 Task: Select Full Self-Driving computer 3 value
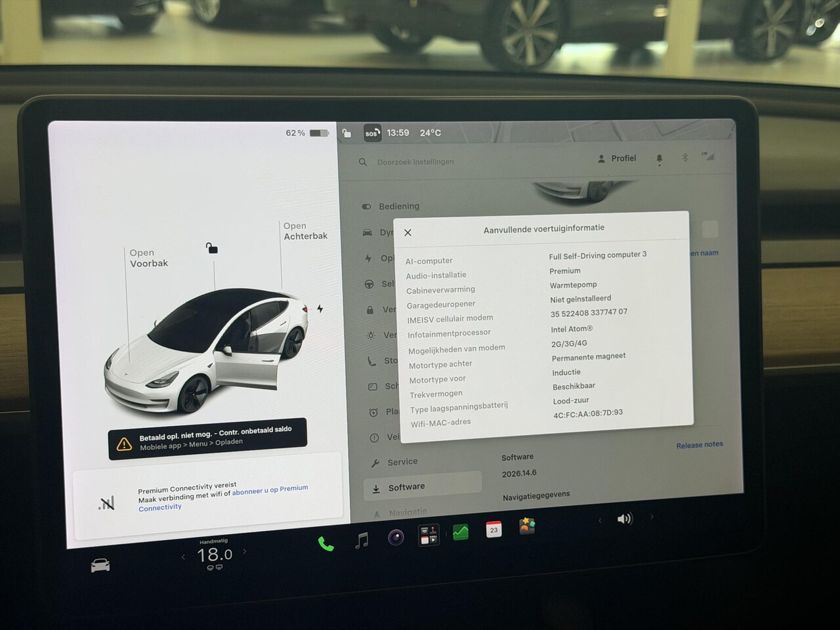[598, 255]
